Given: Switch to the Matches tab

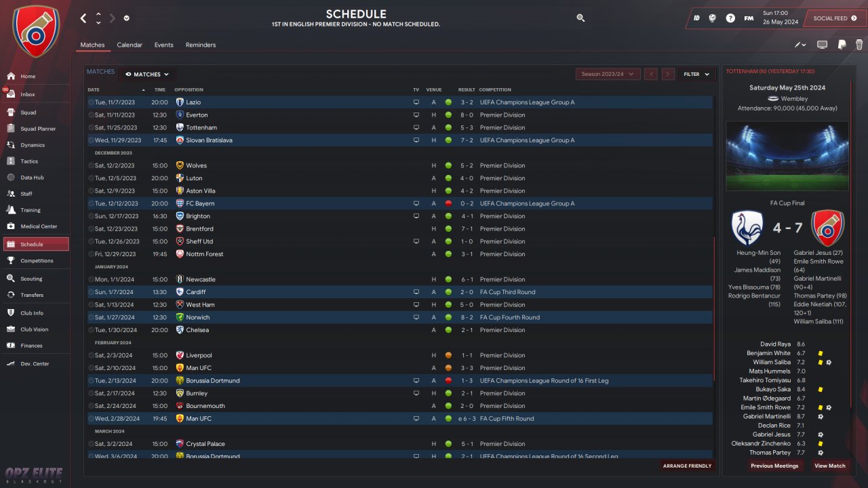Looking at the screenshot, I should point(92,45).
